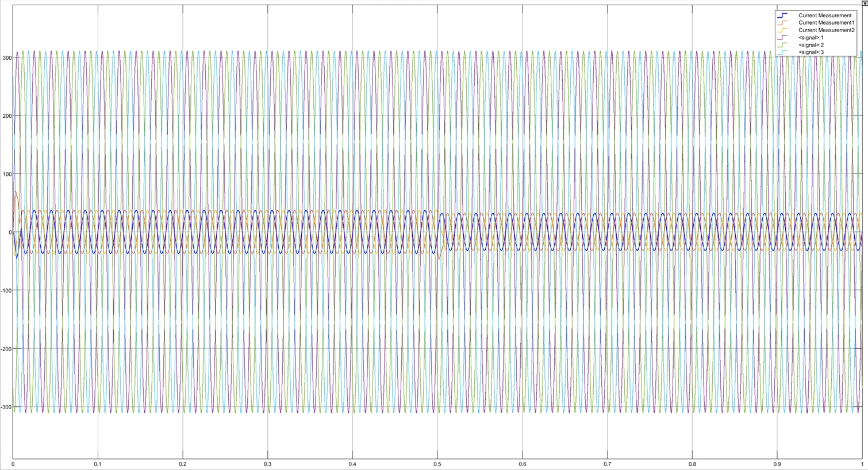The height and width of the screenshot is (470, 868).
Task: Toggle Current Measurement1 signal in legend
Action: click(x=826, y=22)
